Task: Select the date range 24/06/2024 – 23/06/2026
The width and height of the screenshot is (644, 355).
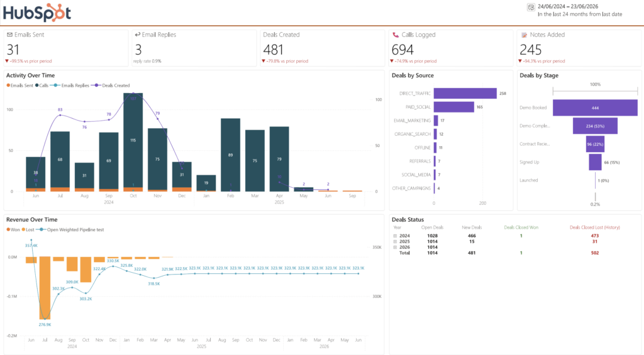Action: (568, 6)
